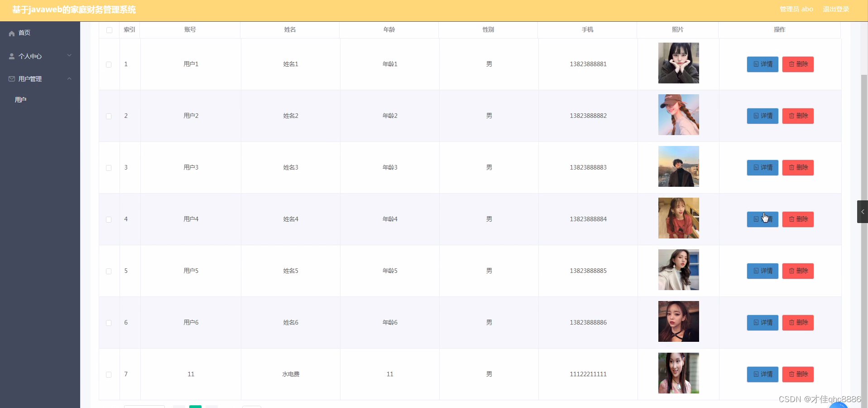The image size is (868, 408).
Task: Open 详情 for the 水电费 row
Action: [762, 374]
